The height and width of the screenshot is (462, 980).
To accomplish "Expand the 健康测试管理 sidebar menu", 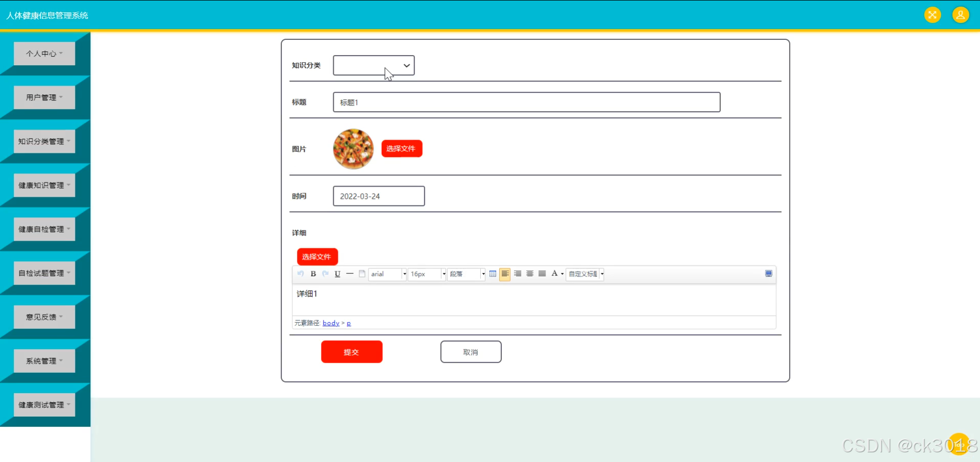I will click(44, 404).
